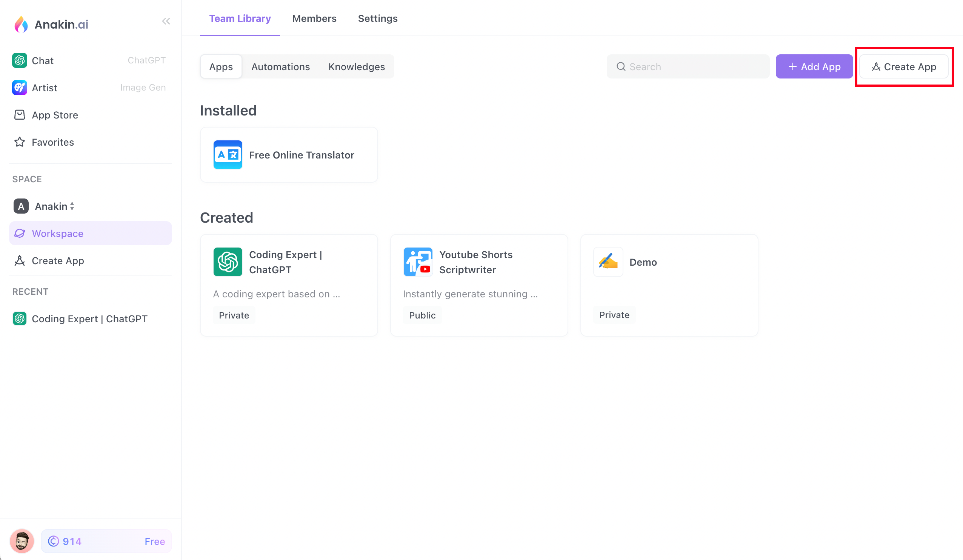Click the purple Add App button
The height and width of the screenshot is (560, 963).
[814, 66]
